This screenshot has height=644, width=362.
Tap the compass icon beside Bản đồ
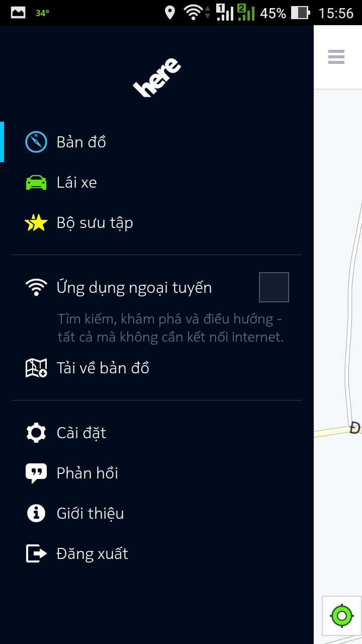(x=36, y=142)
